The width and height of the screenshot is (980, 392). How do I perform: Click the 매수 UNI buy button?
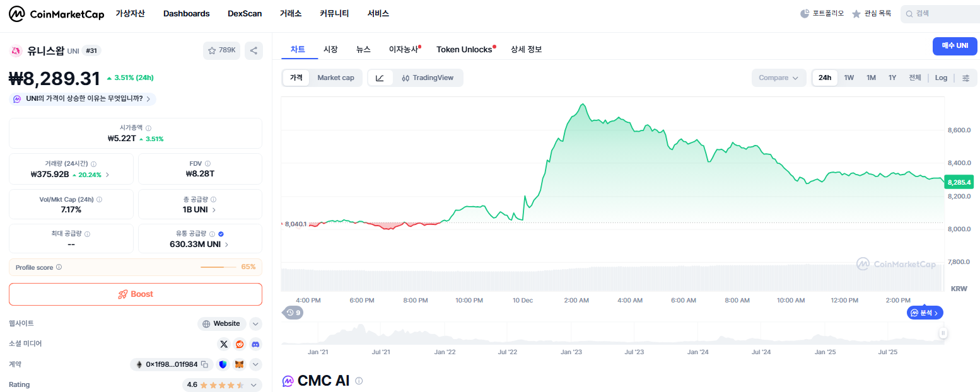click(955, 46)
